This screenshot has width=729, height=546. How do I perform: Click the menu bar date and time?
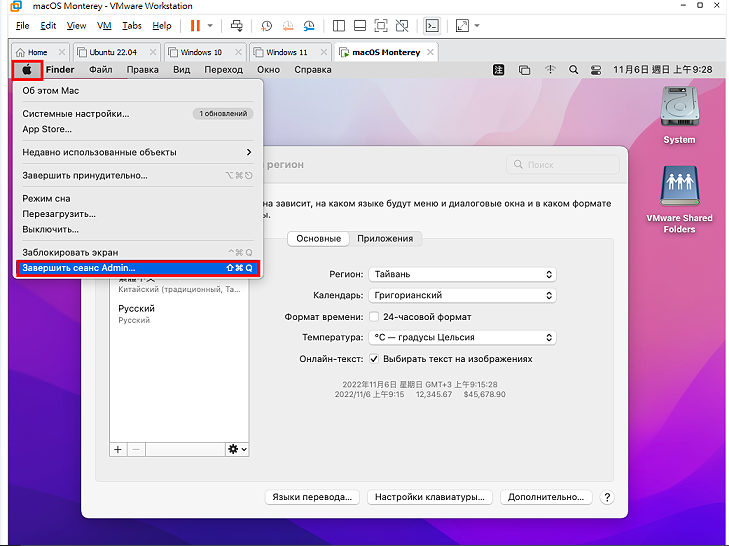(662, 70)
